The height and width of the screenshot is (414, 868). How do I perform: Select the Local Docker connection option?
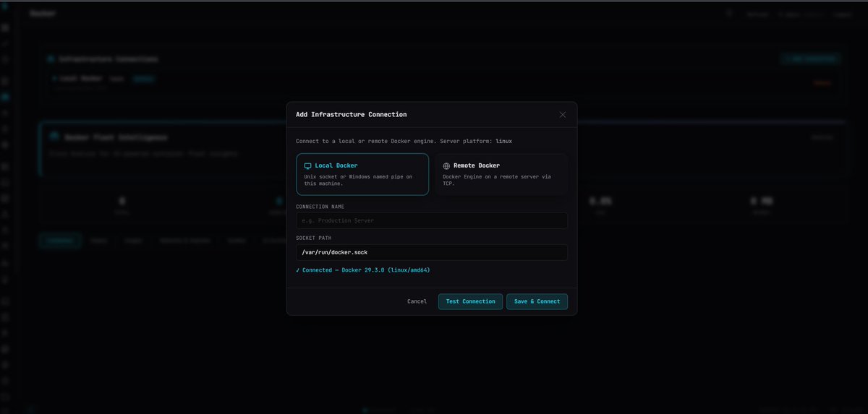click(362, 174)
